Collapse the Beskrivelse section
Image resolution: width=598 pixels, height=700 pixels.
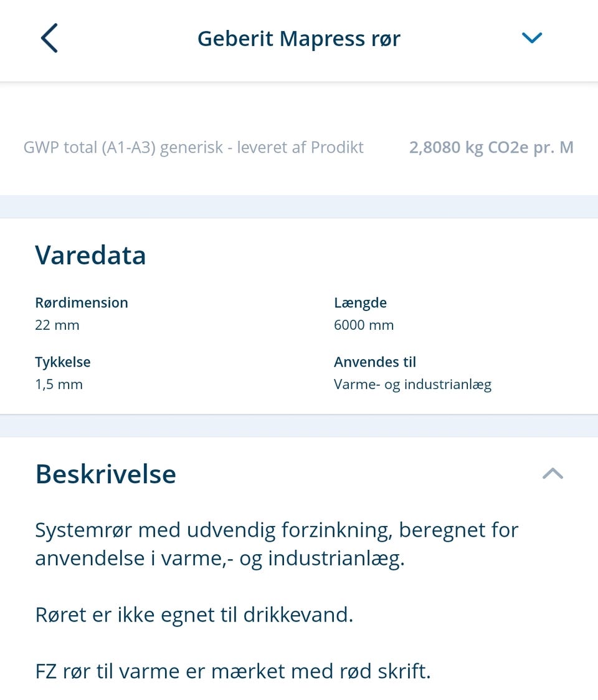coord(553,474)
